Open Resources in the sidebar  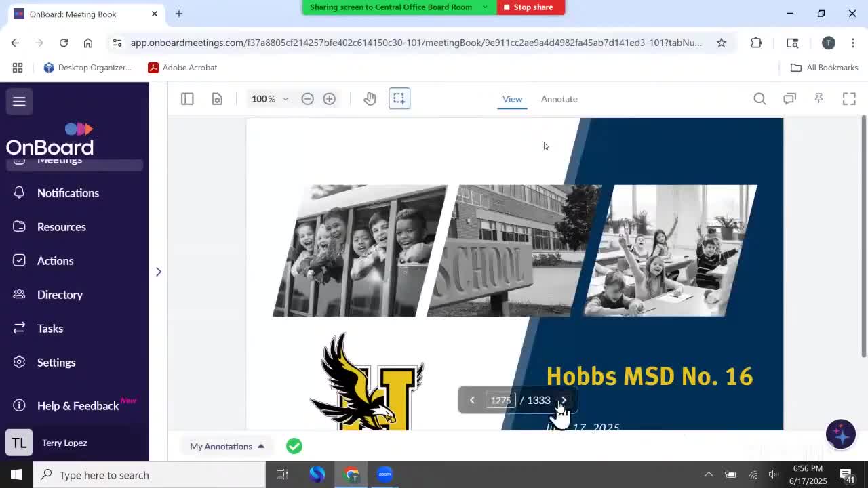[x=62, y=227]
